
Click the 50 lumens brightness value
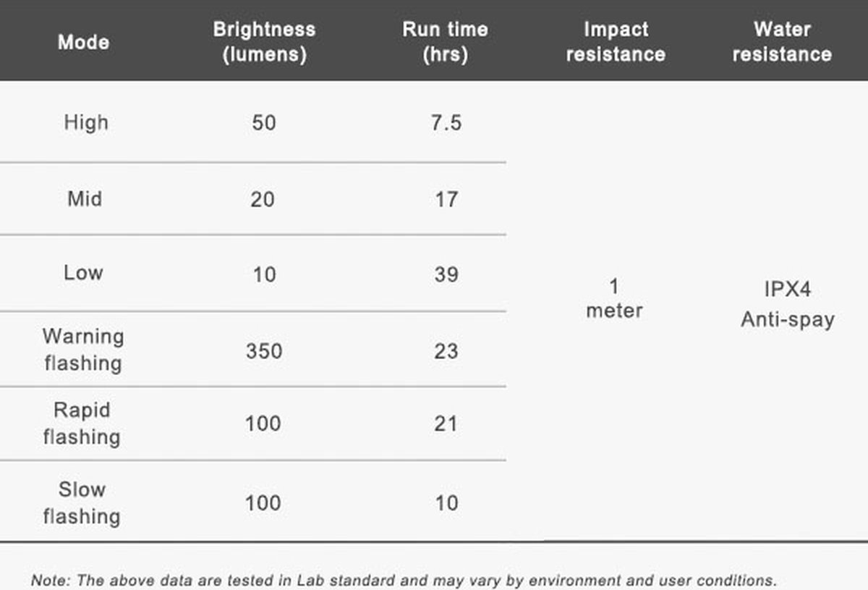pos(264,123)
